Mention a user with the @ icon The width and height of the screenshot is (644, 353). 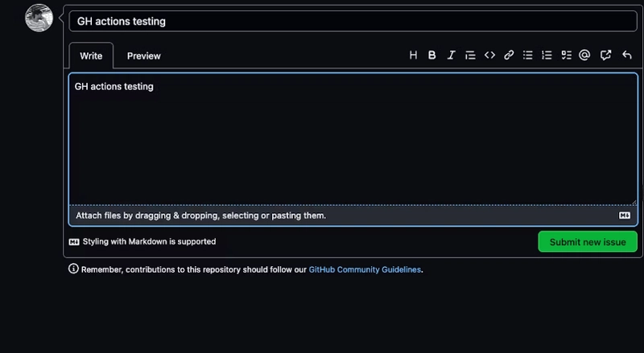click(x=584, y=55)
